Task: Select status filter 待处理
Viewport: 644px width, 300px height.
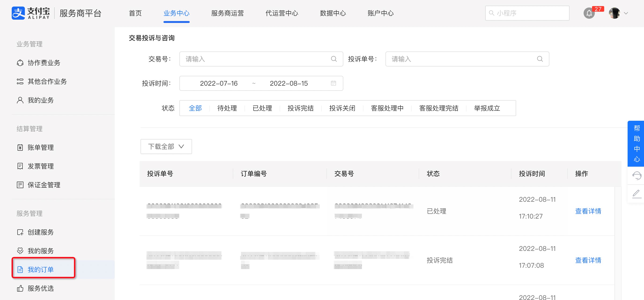Action: point(227,108)
